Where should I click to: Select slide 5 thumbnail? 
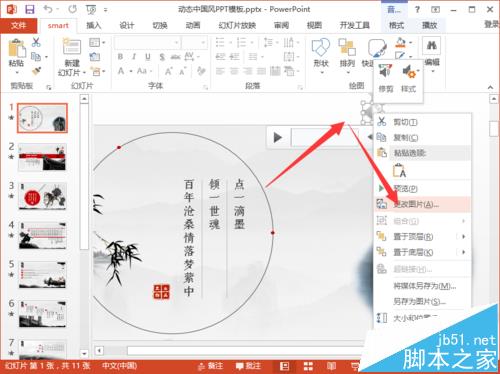pos(42,275)
